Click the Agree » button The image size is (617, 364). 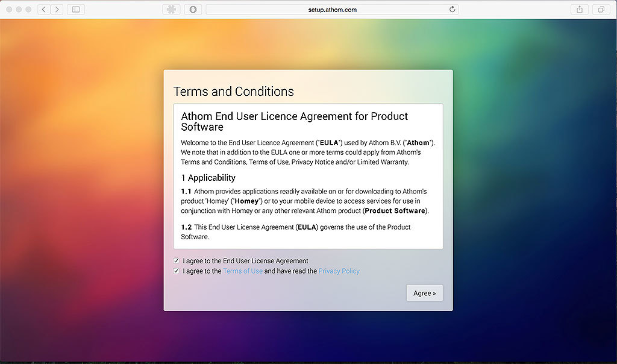pos(425,293)
